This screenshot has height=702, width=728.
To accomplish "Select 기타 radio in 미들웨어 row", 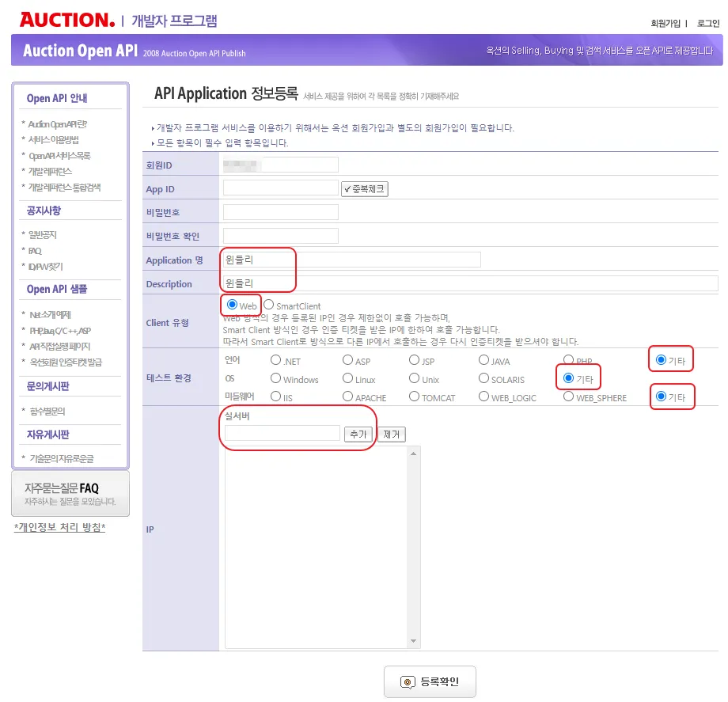I will click(x=662, y=396).
